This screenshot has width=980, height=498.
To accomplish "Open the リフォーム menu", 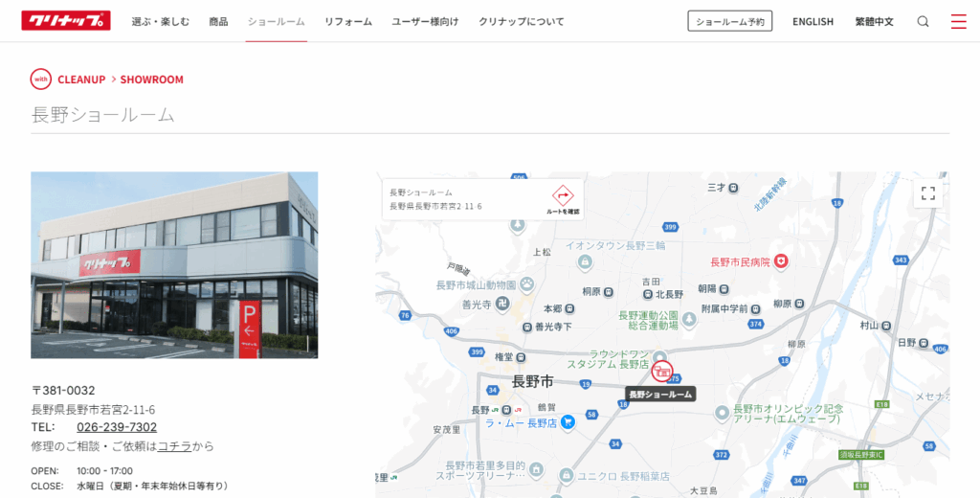I will point(348,21).
